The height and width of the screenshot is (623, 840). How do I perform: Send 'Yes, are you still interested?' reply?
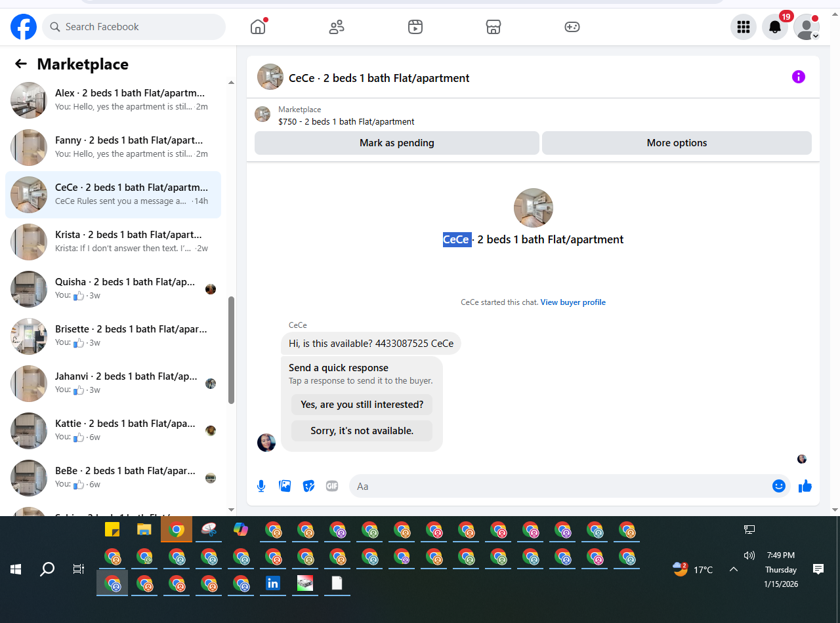point(362,405)
